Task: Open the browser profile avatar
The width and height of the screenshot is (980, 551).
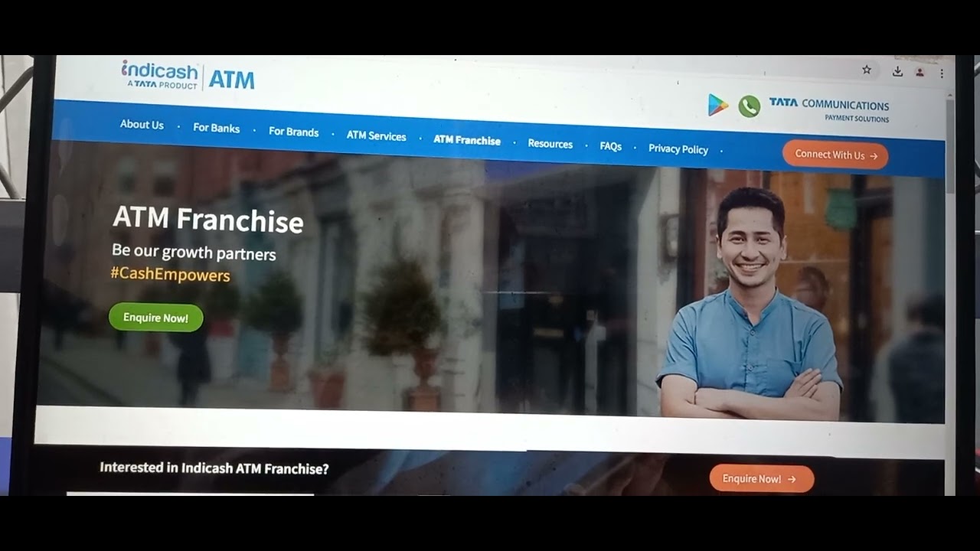Action: pyautogui.click(x=920, y=73)
